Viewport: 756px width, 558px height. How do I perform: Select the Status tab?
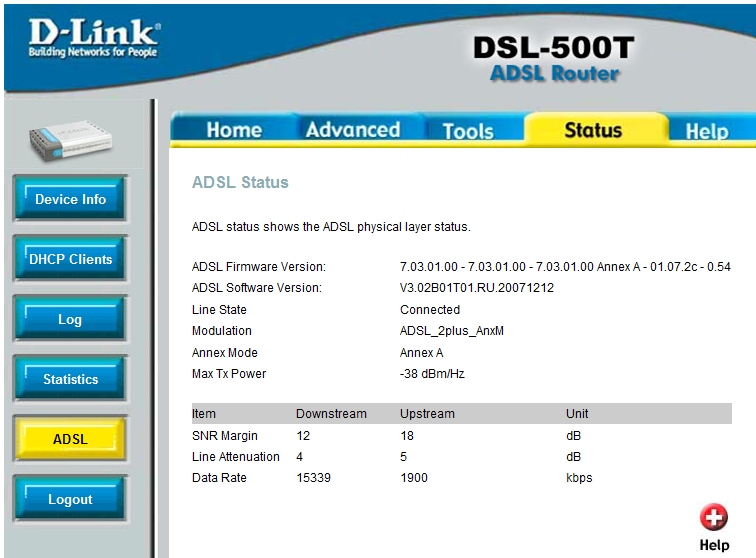tap(593, 130)
